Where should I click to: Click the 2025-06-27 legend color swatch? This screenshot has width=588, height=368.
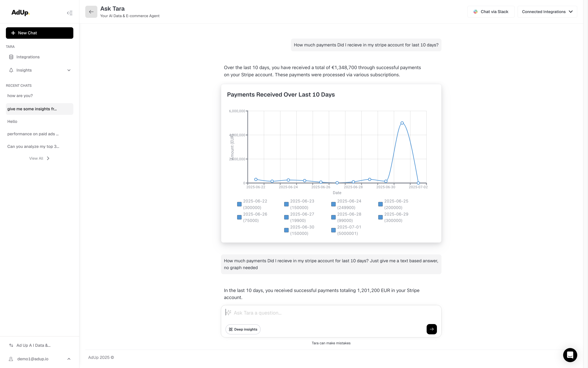pyautogui.click(x=286, y=217)
